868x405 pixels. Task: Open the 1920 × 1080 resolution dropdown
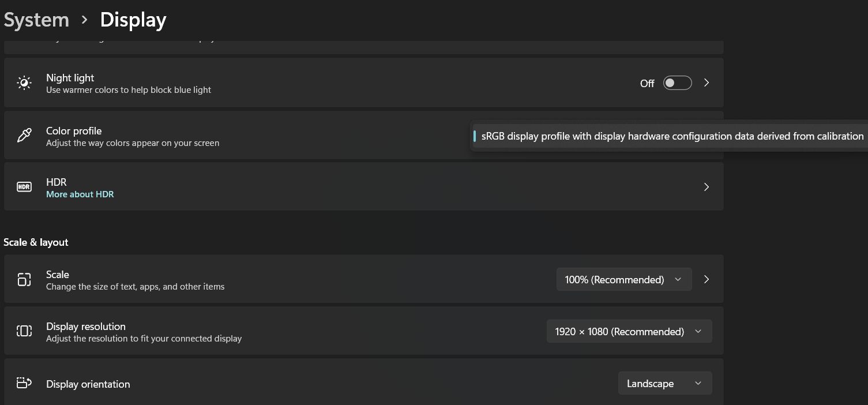[x=629, y=332]
